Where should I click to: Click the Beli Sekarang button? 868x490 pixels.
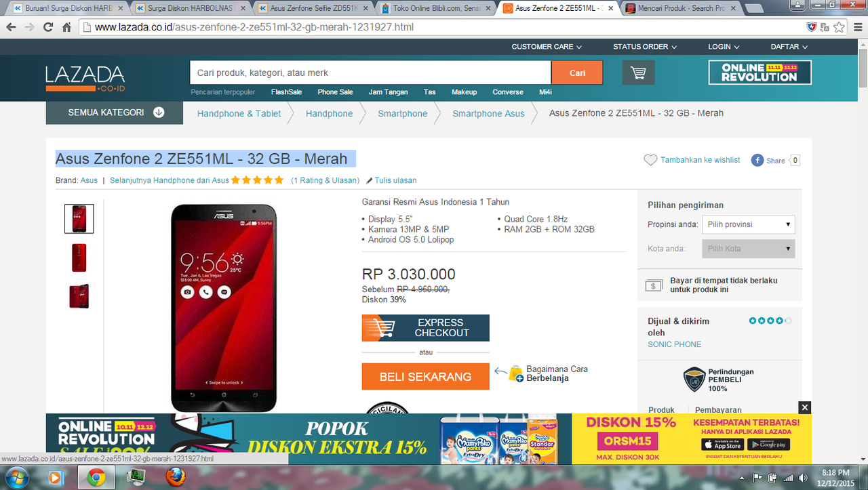tap(425, 377)
